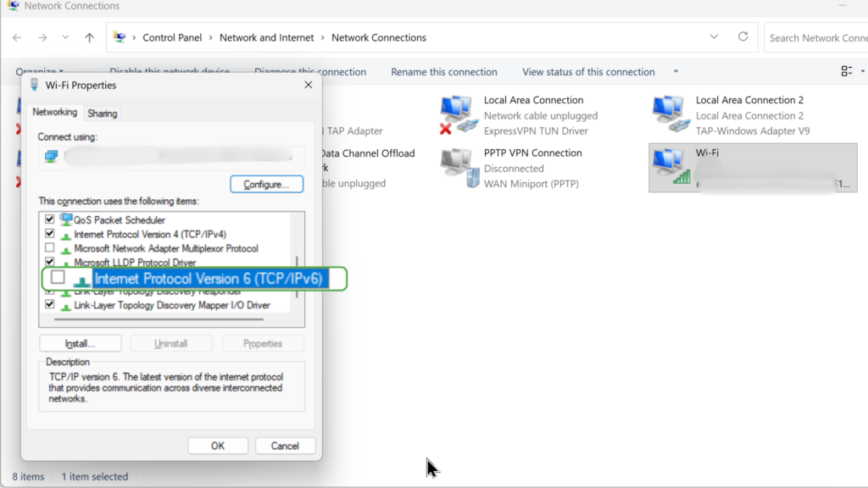Close the Wi-Fi Properties dialog

[x=309, y=85]
